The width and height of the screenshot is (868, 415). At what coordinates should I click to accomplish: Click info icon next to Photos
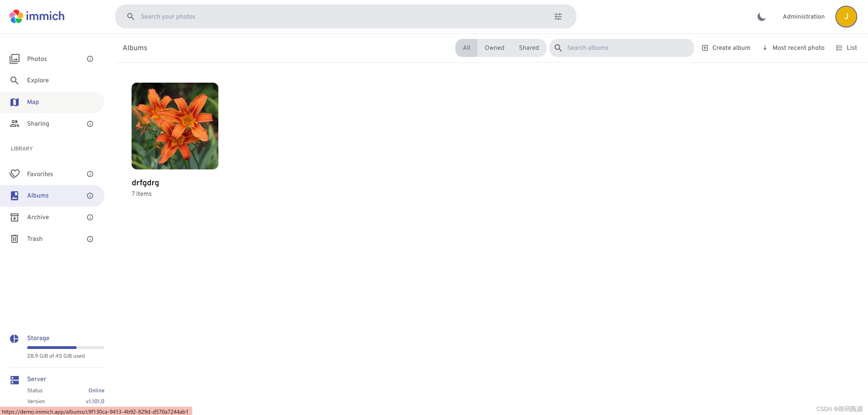[x=90, y=59]
